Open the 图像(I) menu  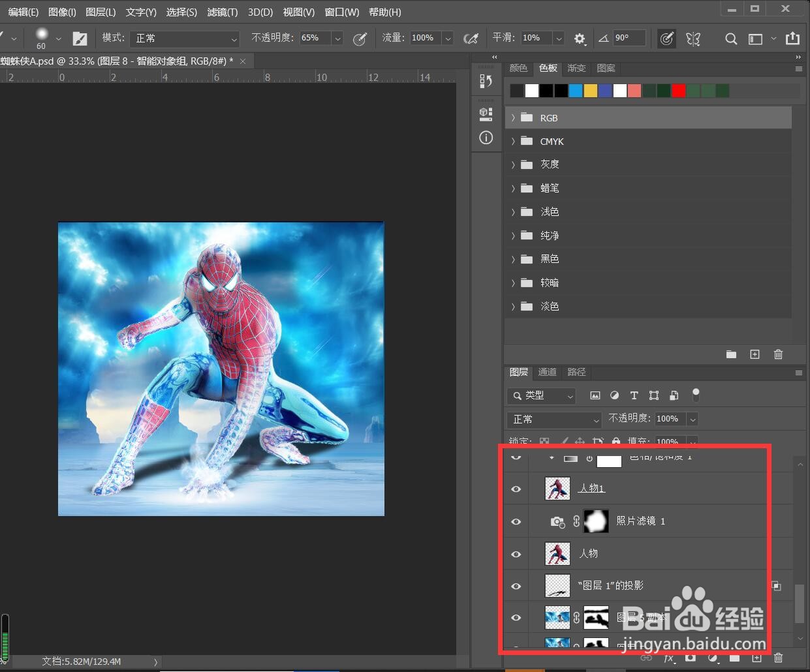62,12
